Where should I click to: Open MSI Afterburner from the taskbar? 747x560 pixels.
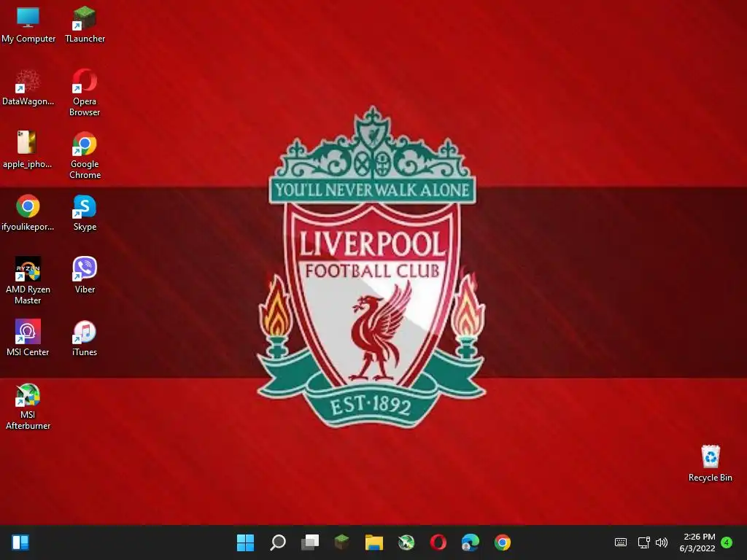(406, 542)
